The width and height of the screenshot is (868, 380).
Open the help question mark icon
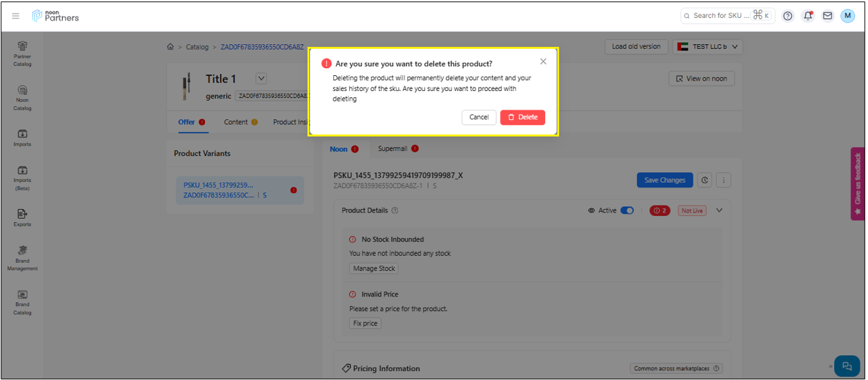click(x=788, y=16)
